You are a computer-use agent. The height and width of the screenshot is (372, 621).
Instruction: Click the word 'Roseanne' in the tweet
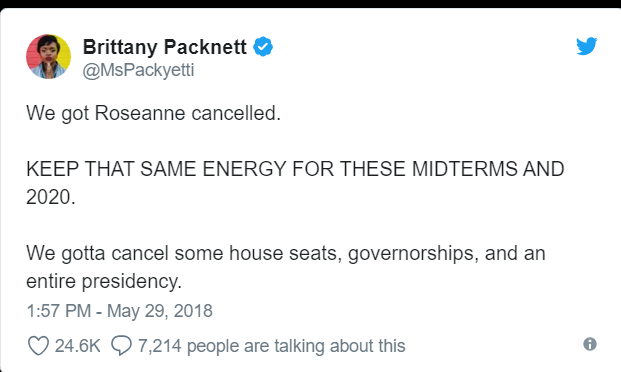pyautogui.click(x=140, y=113)
